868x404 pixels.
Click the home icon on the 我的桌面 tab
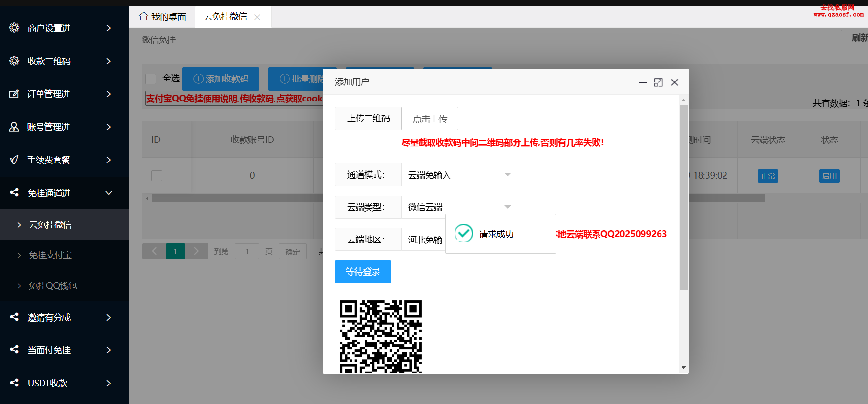coord(144,17)
